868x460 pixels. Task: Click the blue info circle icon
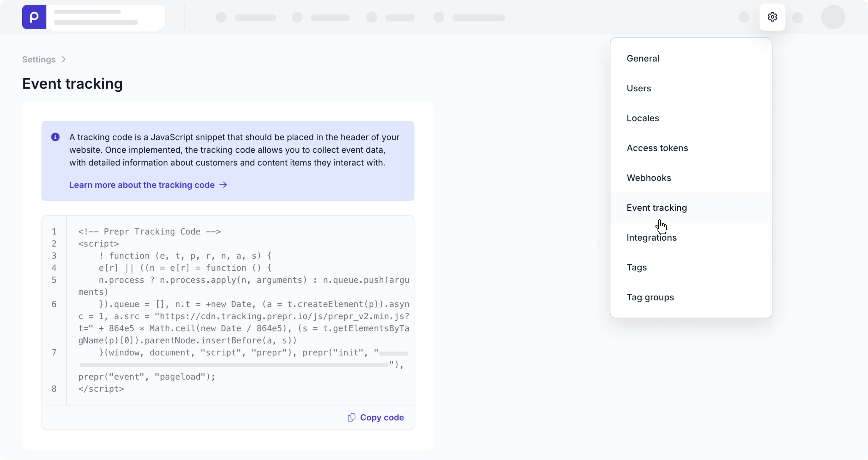coord(55,137)
